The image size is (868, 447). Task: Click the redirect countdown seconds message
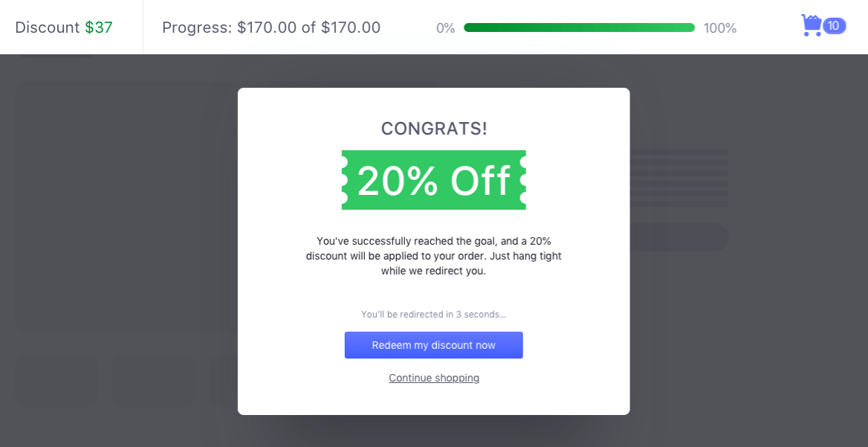click(434, 315)
